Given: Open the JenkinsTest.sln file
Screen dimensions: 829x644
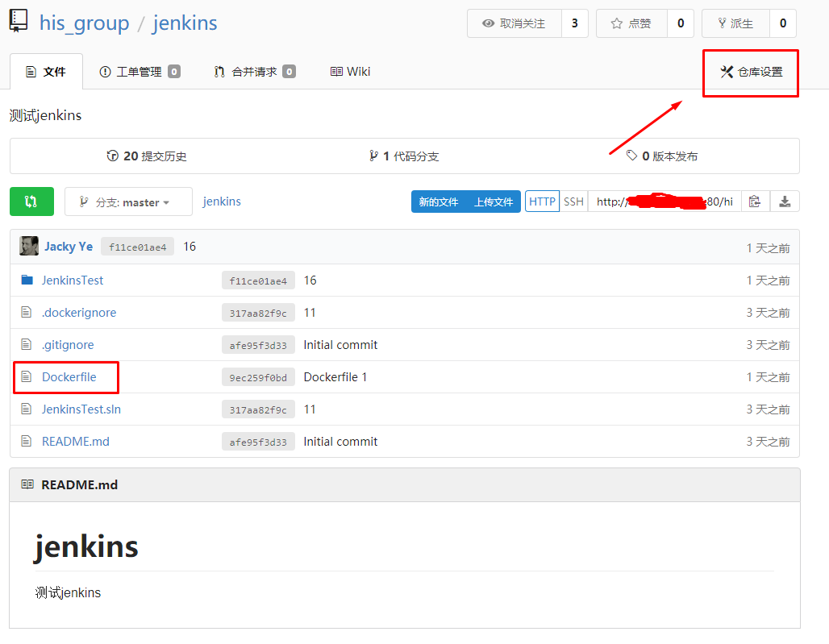Looking at the screenshot, I should point(81,409).
